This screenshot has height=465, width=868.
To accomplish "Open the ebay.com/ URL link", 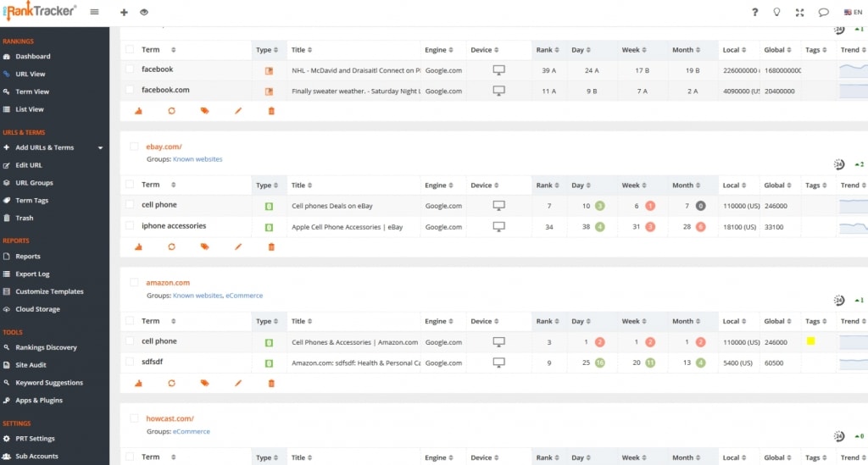I will pyautogui.click(x=164, y=147).
